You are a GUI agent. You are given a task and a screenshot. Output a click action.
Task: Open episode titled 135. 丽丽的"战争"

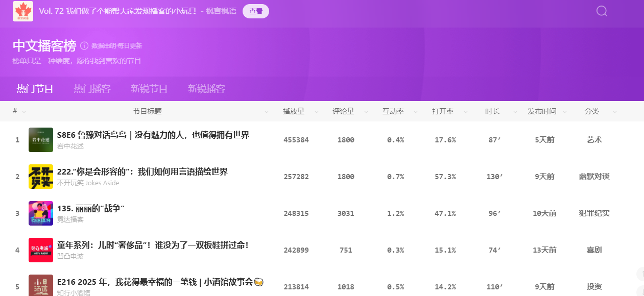coord(91,208)
